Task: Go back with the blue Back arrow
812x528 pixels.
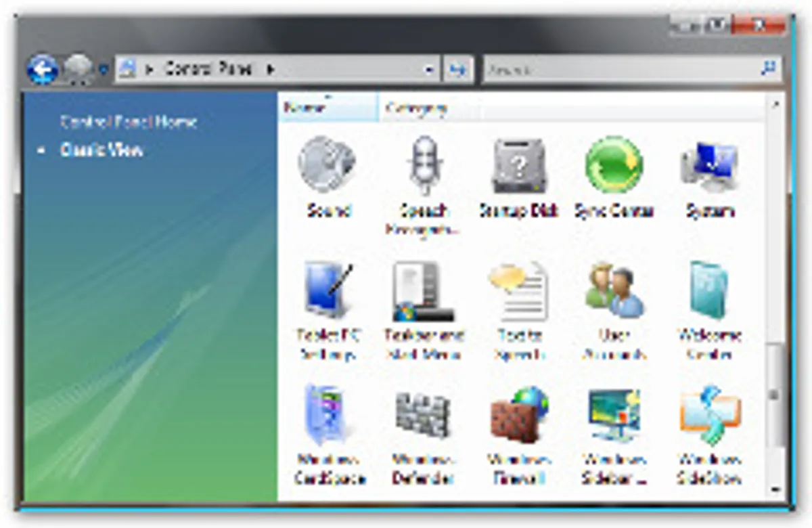Action: [x=42, y=69]
